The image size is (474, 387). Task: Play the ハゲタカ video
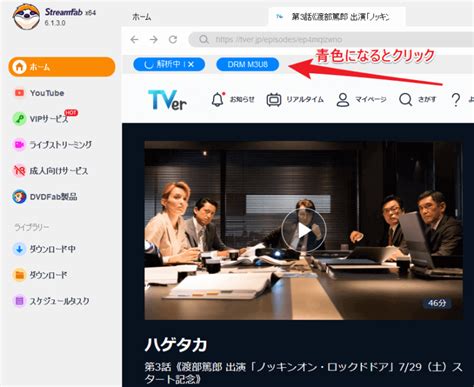tap(304, 230)
